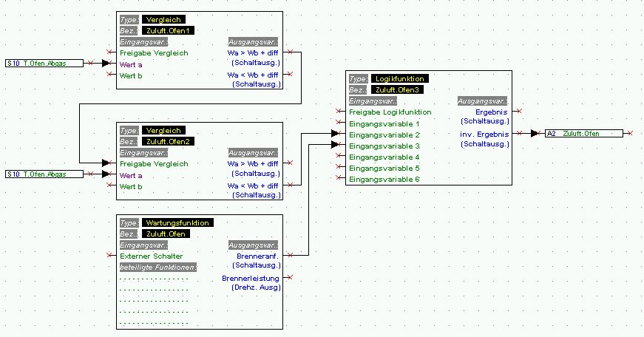This screenshot has width=644, height=337.
Task: Select the Freigabe Logikfunktion input
Action: click(x=390, y=112)
